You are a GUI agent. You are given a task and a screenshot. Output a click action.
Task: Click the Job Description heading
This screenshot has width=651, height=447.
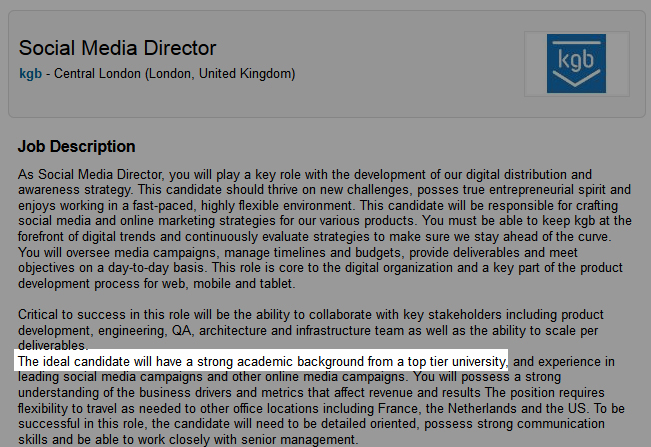[76, 146]
